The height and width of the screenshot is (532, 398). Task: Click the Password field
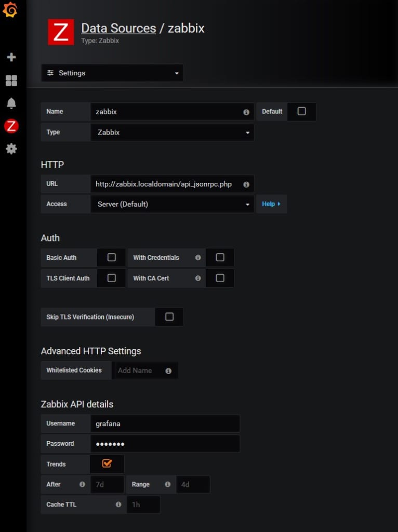tap(165, 444)
